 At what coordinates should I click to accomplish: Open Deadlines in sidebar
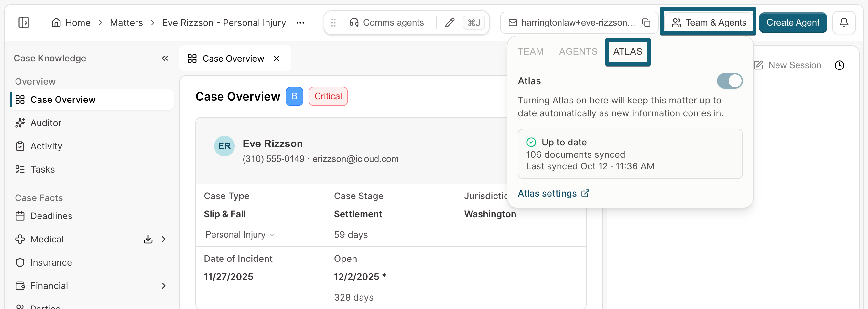click(92, 216)
